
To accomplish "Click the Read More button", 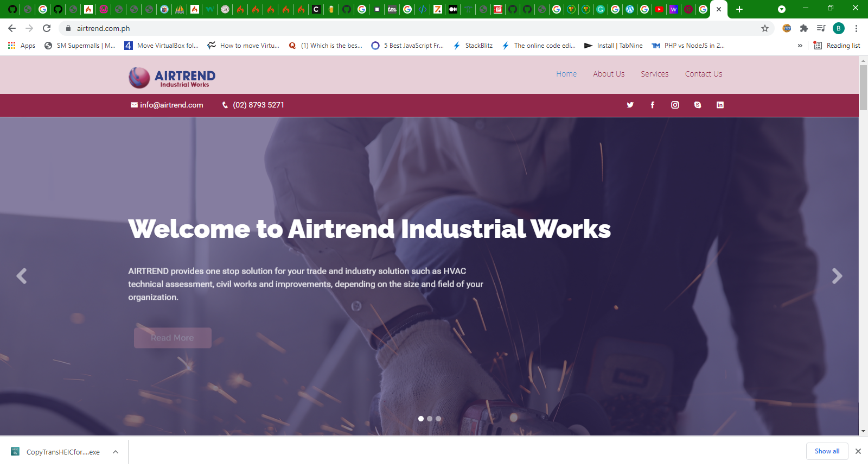I will pos(173,338).
